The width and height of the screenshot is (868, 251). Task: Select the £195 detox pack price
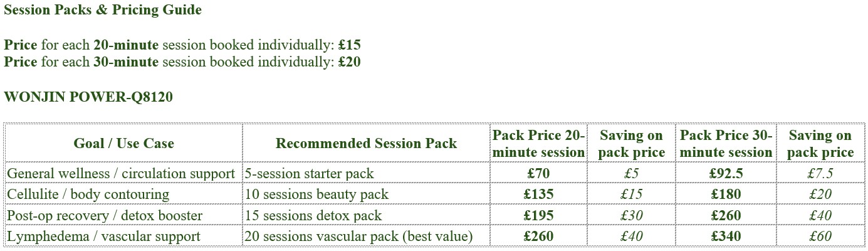click(x=538, y=216)
